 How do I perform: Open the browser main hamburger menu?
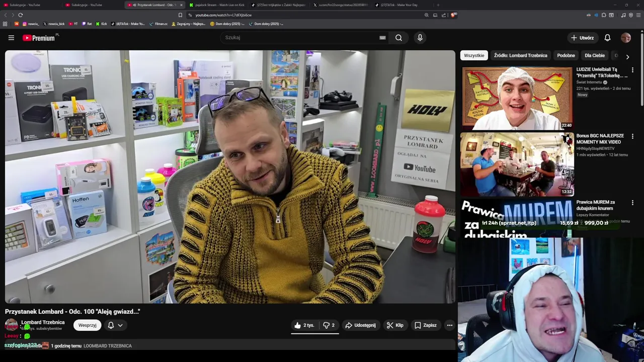tap(638, 15)
